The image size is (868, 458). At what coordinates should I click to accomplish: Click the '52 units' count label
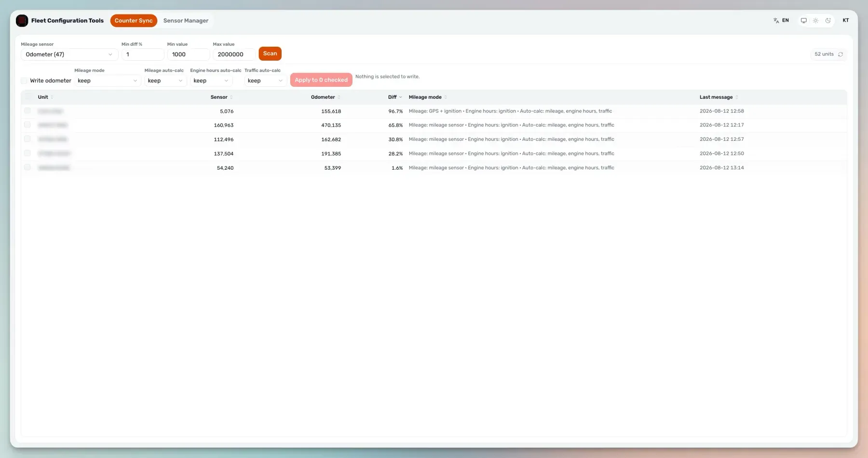[x=824, y=54]
